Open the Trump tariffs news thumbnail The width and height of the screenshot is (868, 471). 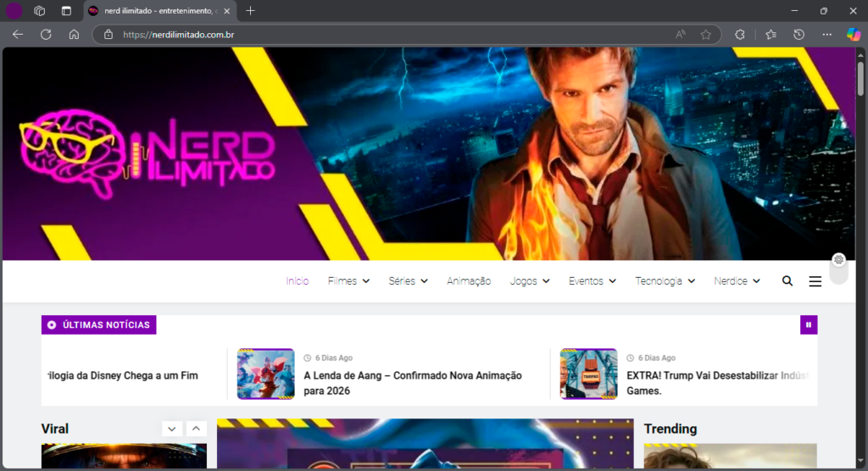[x=588, y=374]
